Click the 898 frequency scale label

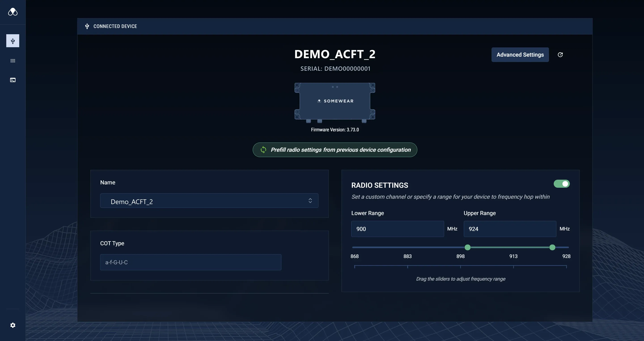460,256
